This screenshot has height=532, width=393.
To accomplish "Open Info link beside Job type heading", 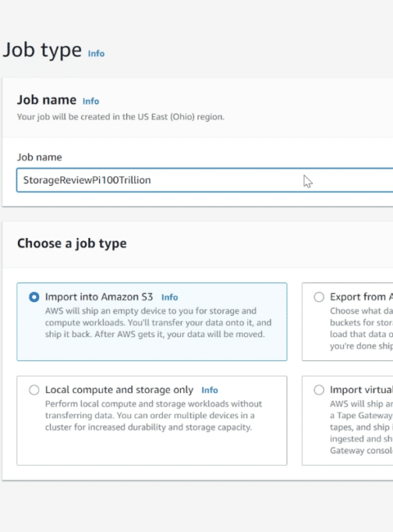I will pos(96,53).
